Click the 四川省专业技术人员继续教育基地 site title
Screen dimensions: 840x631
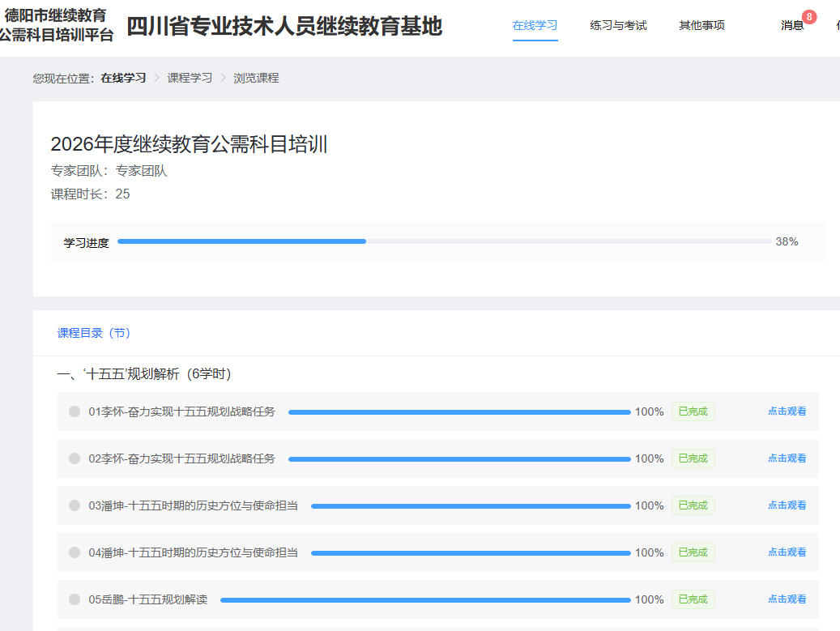click(x=284, y=26)
